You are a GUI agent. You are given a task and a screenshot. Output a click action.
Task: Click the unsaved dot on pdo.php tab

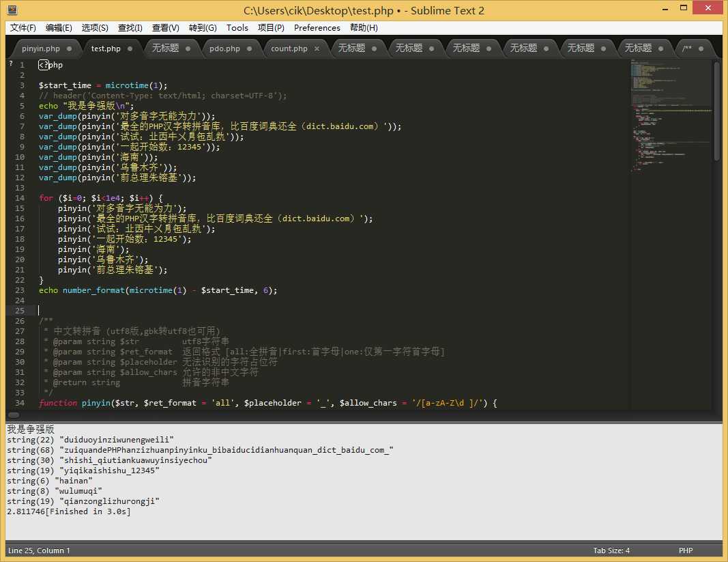click(x=250, y=49)
